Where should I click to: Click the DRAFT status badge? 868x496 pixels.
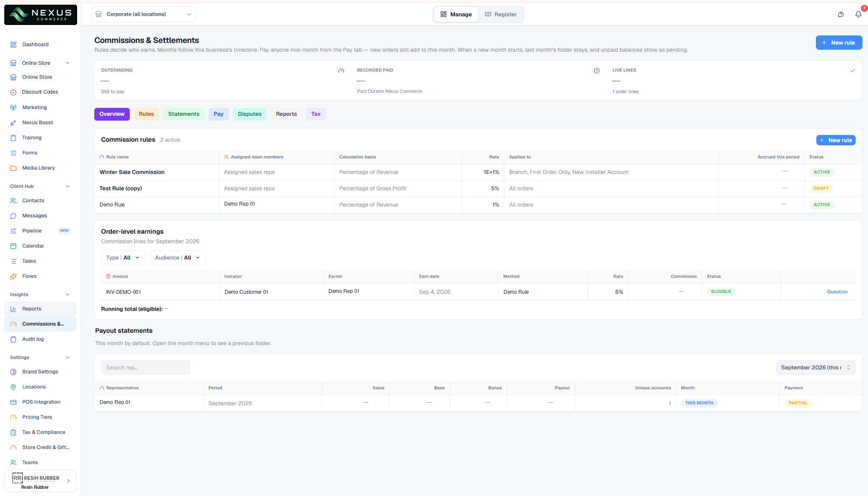click(821, 189)
